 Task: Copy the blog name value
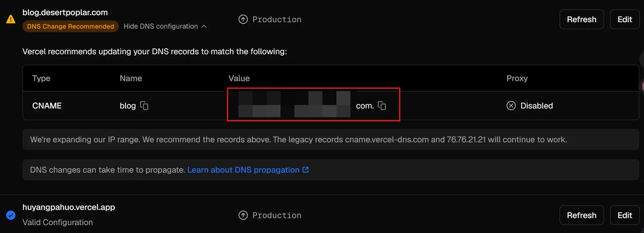pyautogui.click(x=144, y=106)
